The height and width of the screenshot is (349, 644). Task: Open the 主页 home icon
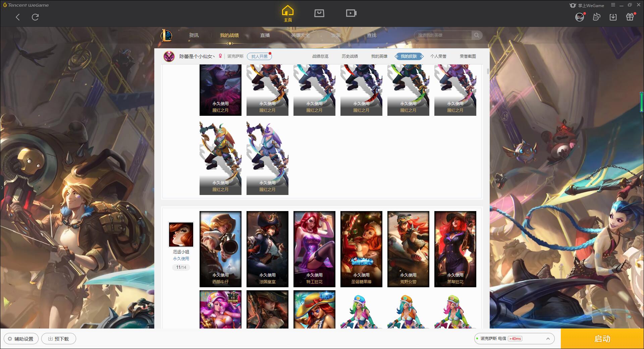[287, 13]
